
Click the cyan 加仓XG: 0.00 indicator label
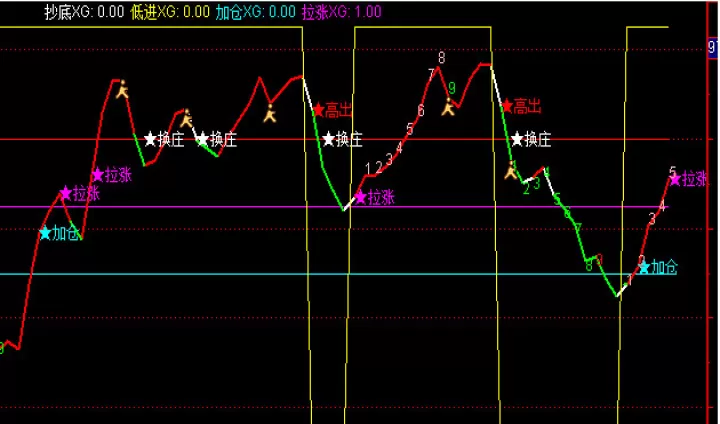click(255, 11)
